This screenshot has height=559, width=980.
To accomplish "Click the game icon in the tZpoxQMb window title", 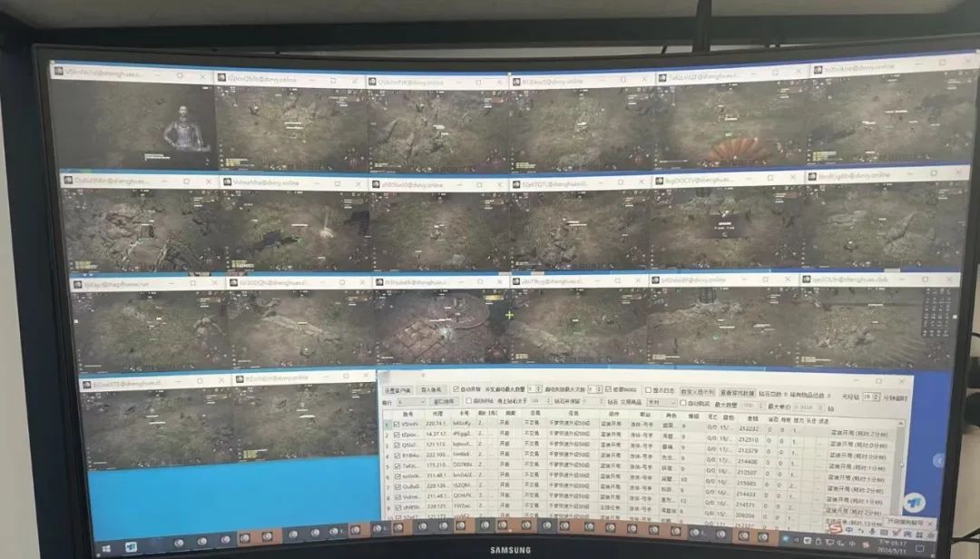I will pos(221,78).
